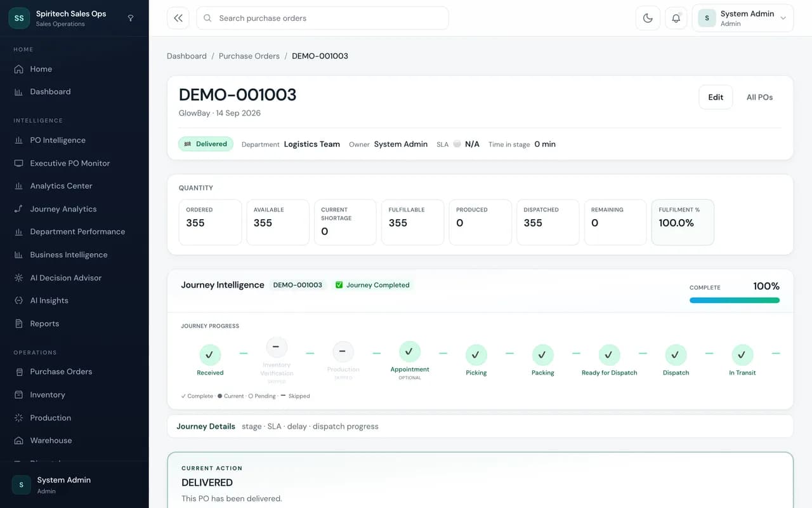Open Reports menu item

point(74,324)
